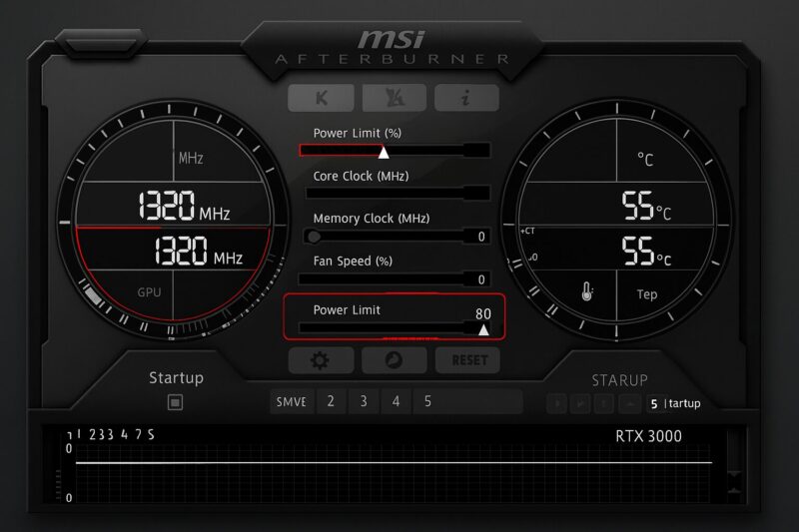799x532 pixels.
Task: Click the Fan Speed value field showing 0
Action: [477, 279]
